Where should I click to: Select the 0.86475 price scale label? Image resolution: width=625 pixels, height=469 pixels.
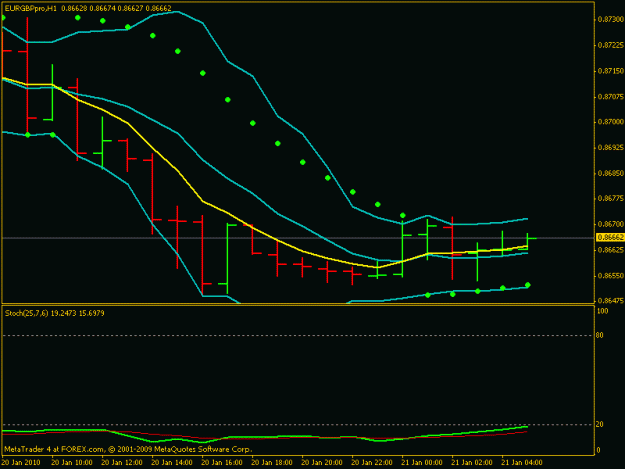point(611,301)
